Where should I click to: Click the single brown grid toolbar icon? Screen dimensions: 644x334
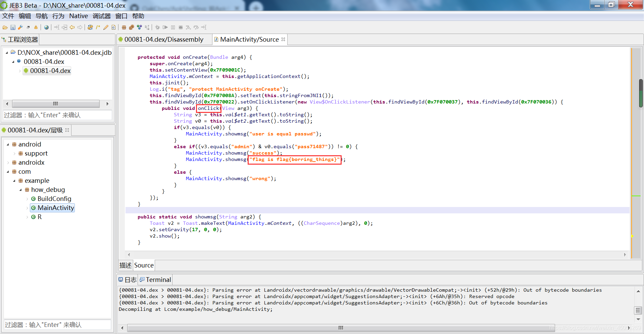(x=124, y=28)
